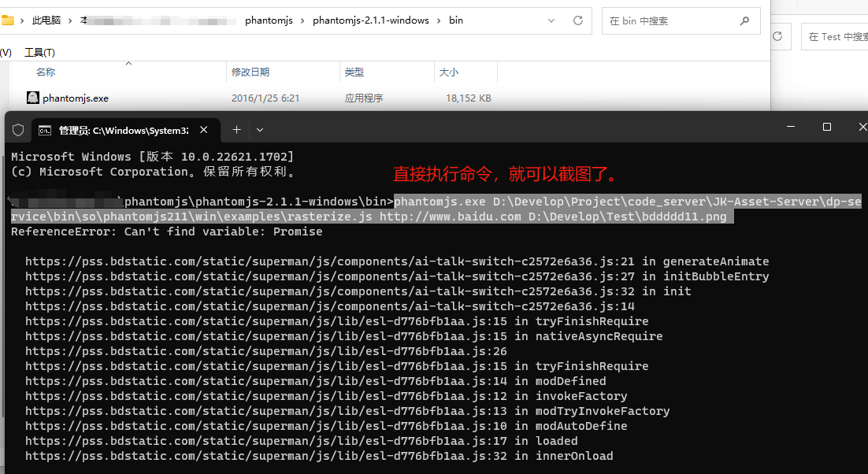Screen dimensions: 868x474
Task: Sort files by 修改日期 column
Action: tap(250, 72)
